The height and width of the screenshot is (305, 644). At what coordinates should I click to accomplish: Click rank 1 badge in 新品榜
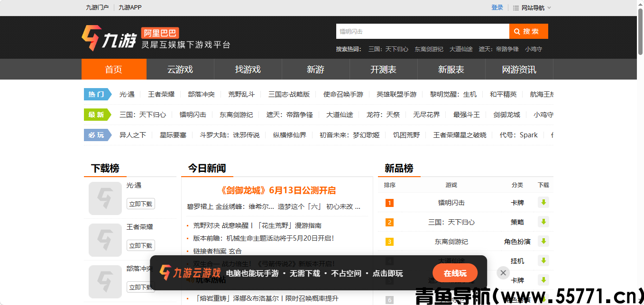coord(389,203)
